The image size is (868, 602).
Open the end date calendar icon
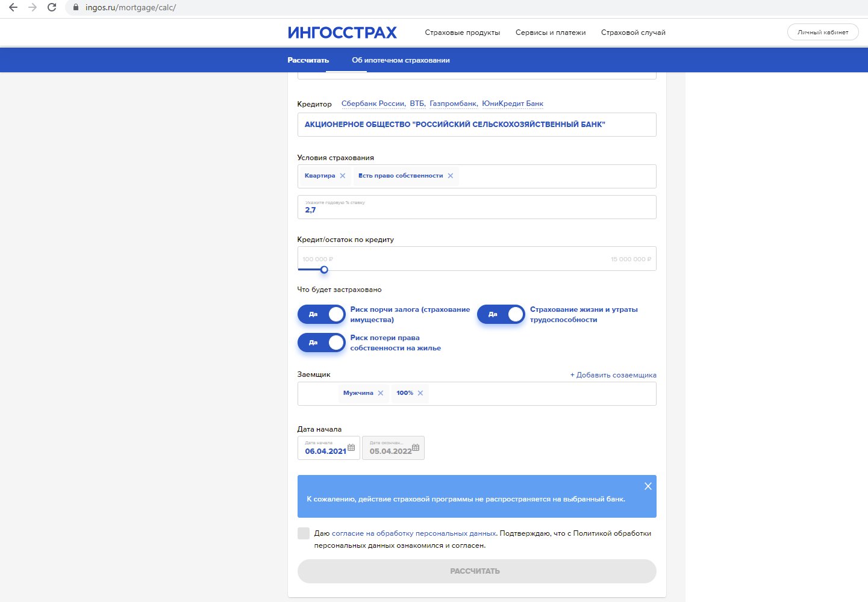(416, 447)
